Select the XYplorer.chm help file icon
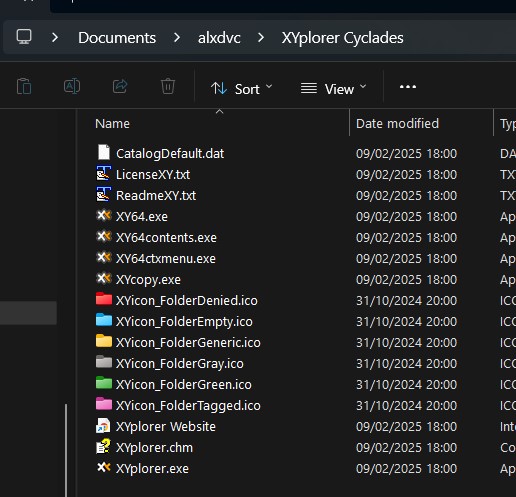This screenshot has width=516, height=497. pyautogui.click(x=103, y=447)
